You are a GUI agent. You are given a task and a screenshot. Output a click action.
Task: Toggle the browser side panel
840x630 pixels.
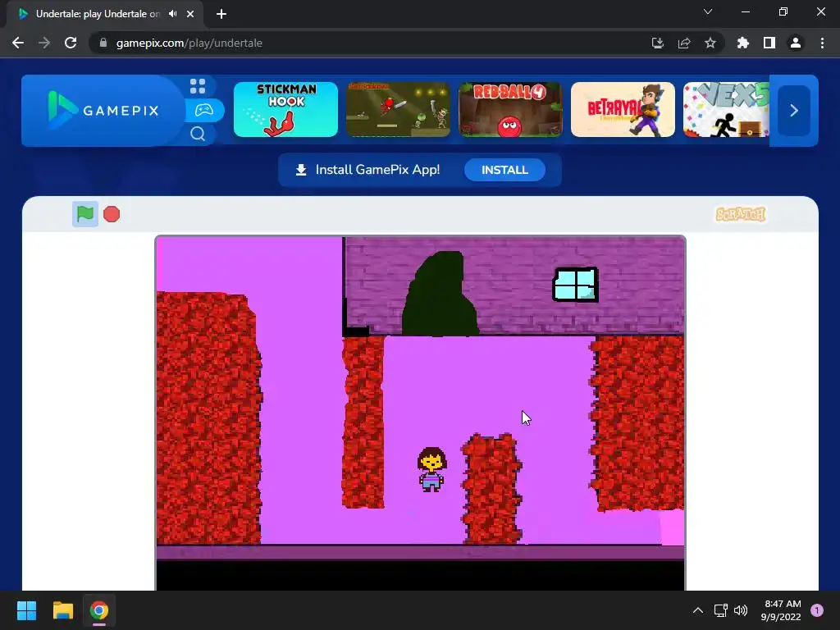769,43
